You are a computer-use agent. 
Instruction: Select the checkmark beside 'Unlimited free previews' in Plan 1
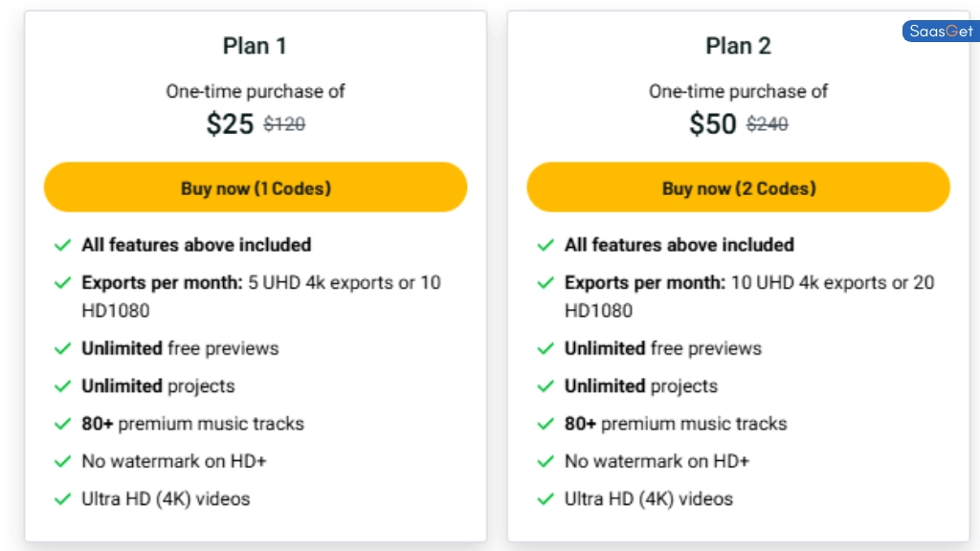62,348
